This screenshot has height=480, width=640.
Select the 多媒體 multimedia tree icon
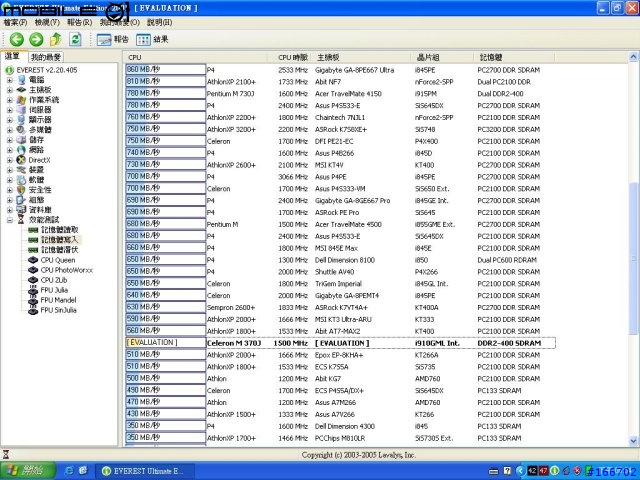point(21,130)
